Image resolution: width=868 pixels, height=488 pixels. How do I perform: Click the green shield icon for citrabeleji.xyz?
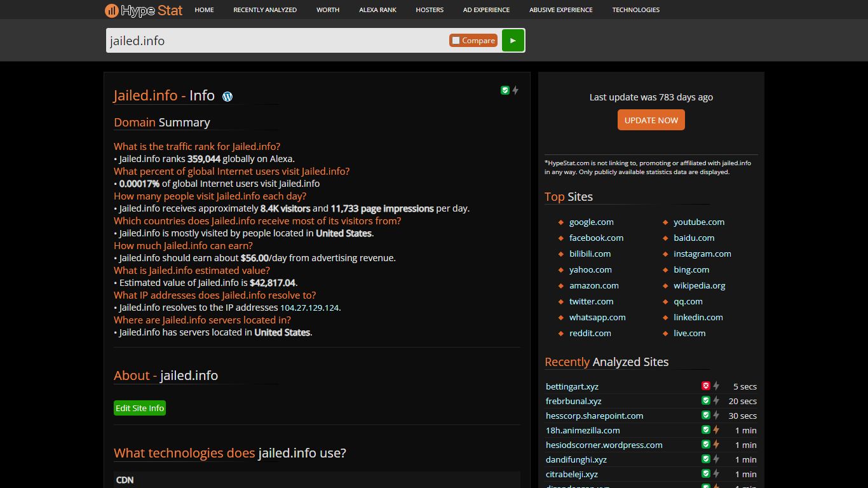tap(705, 473)
